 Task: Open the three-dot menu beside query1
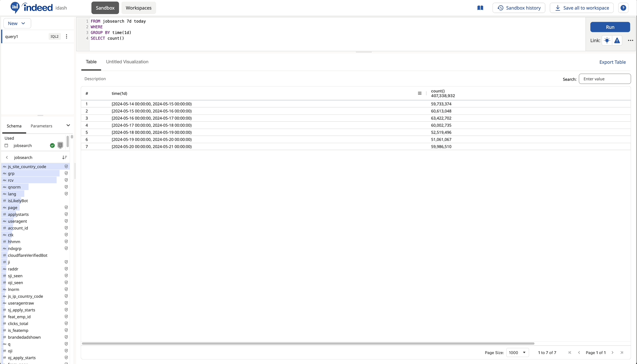point(67,36)
